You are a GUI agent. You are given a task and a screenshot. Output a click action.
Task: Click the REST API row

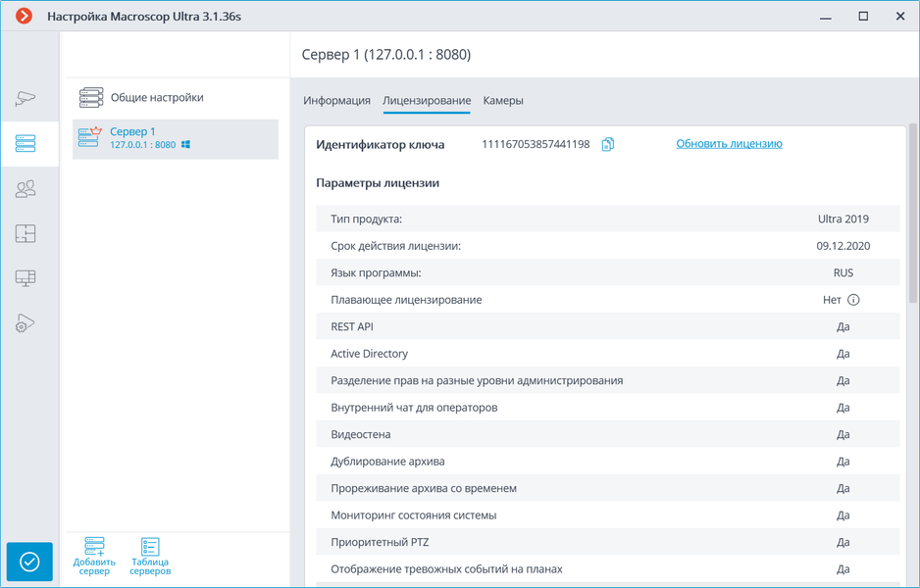[607, 326]
